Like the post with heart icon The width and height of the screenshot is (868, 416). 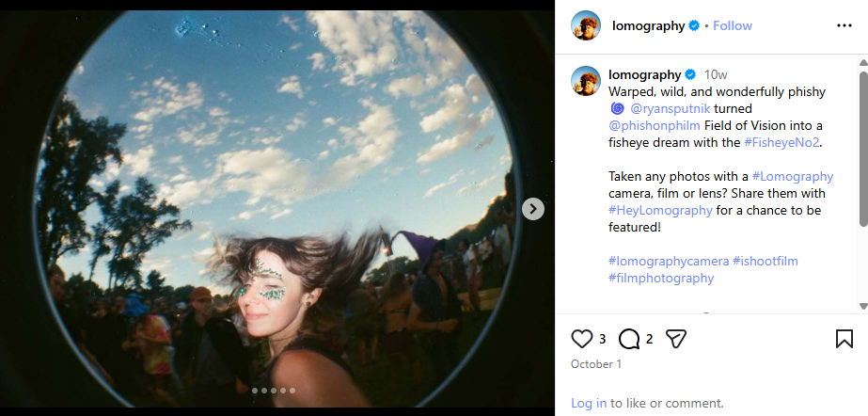pyautogui.click(x=582, y=339)
